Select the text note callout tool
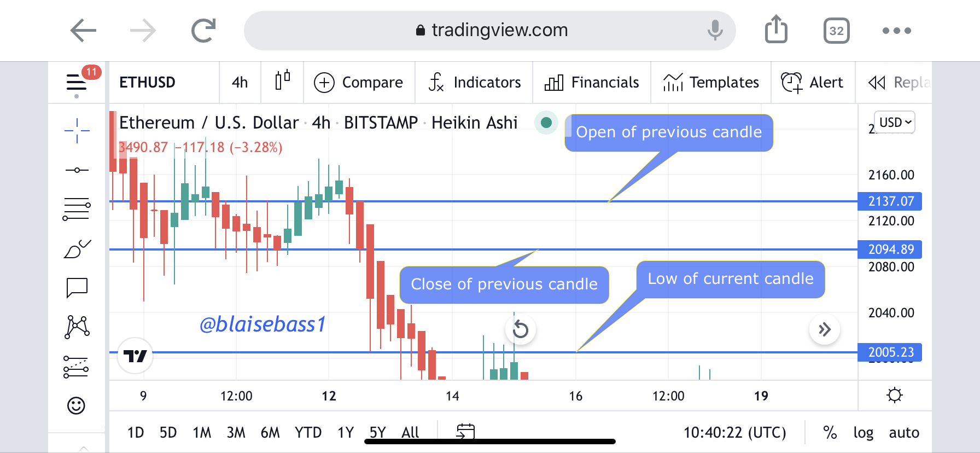Viewport: 980px width, 453px height. (77, 287)
